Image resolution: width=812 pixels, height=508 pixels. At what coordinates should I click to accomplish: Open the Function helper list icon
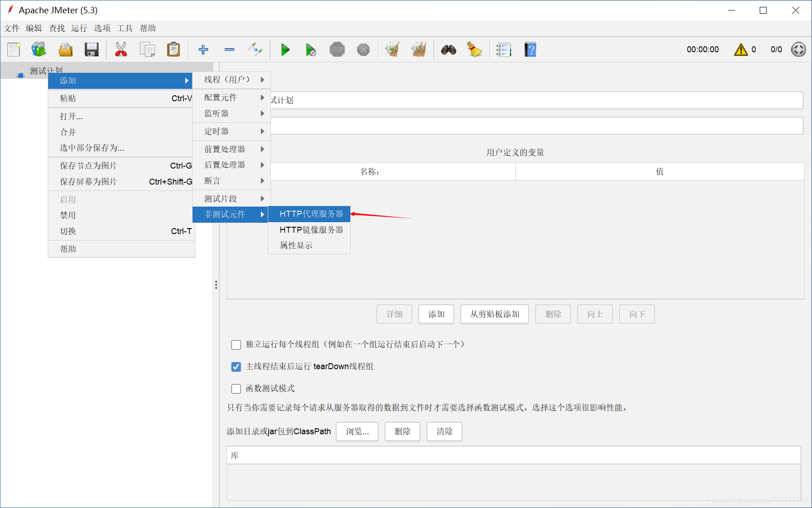pos(504,49)
